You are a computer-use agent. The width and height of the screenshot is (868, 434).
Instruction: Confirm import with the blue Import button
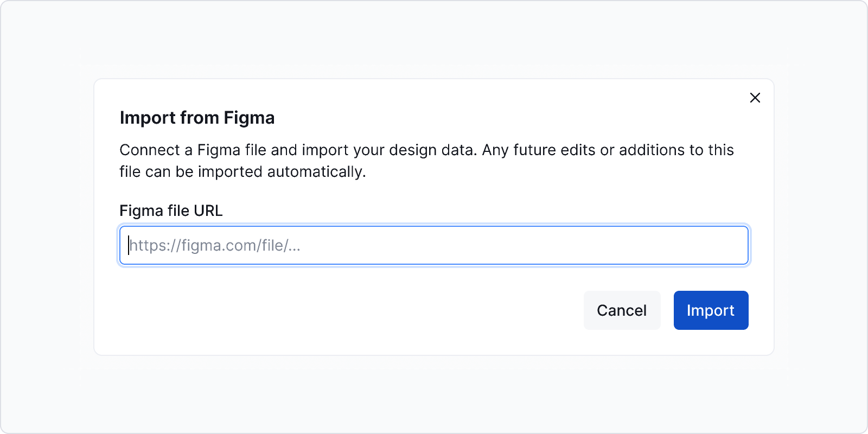pos(711,310)
